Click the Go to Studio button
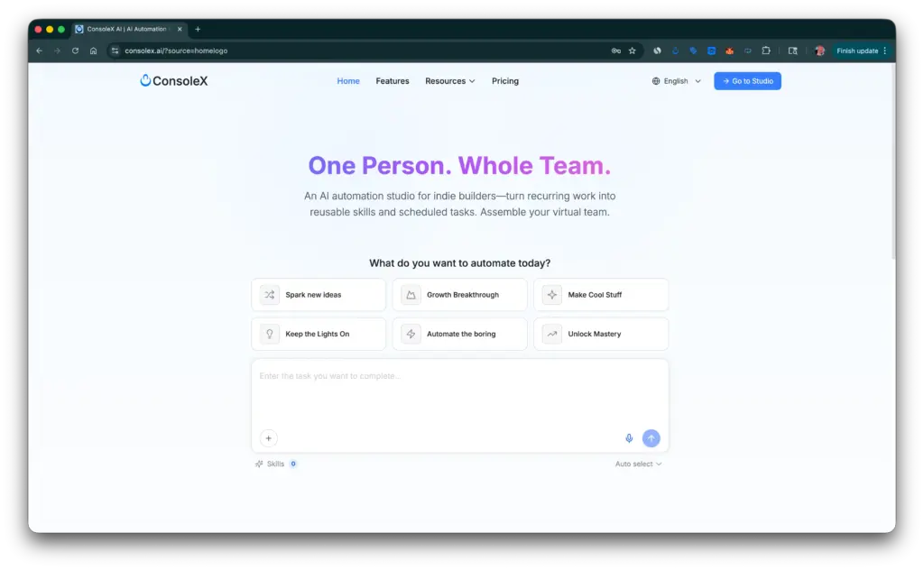Screen dimensions: 924x570 [747, 80]
